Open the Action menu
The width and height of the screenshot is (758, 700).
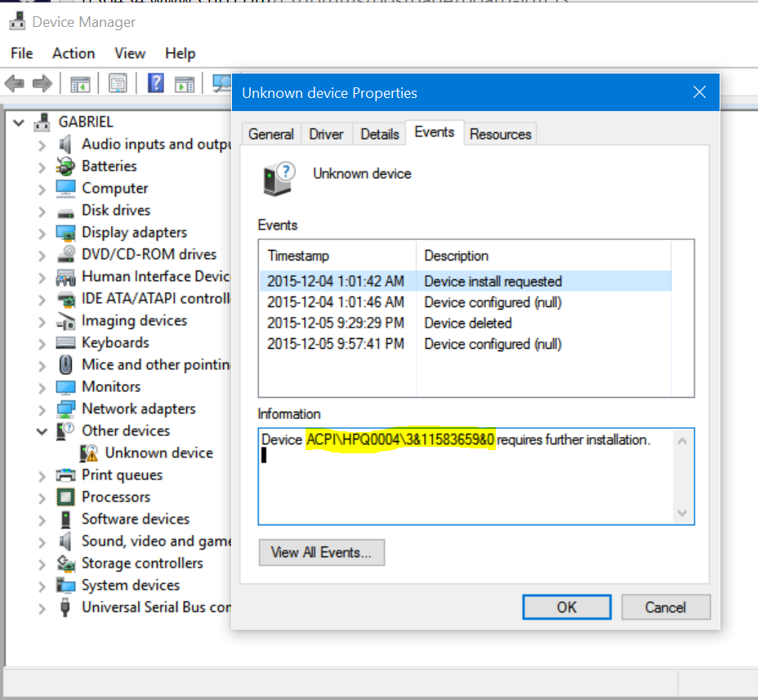[74, 53]
